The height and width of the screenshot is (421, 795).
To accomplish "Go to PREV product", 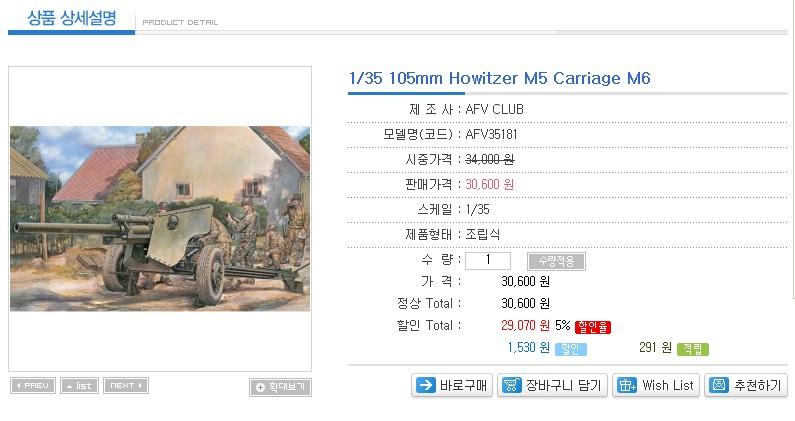I will [x=33, y=385].
